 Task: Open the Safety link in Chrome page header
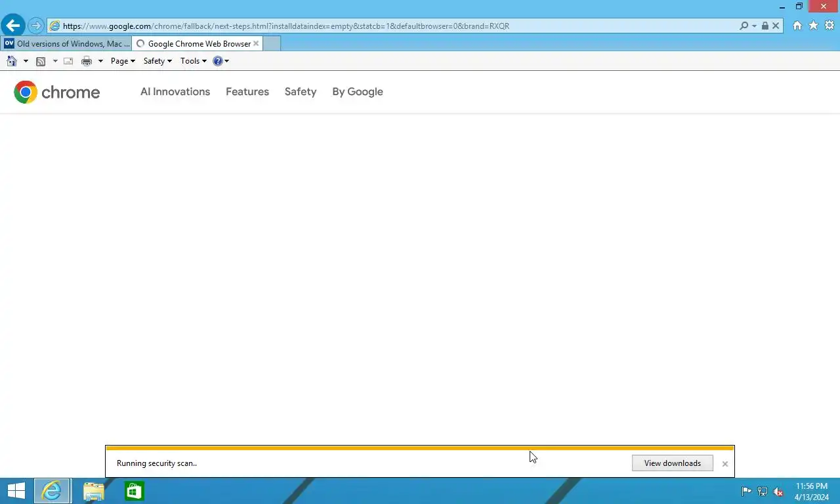pyautogui.click(x=301, y=92)
